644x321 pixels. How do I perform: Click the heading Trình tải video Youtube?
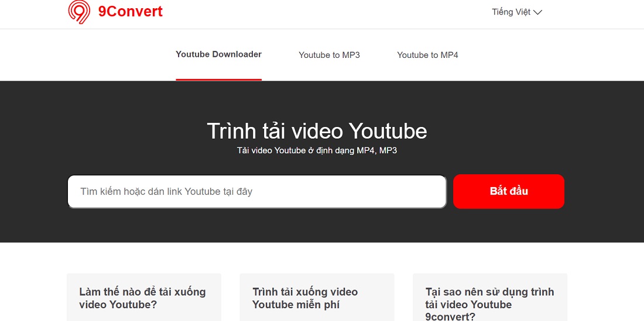pyautogui.click(x=317, y=131)
